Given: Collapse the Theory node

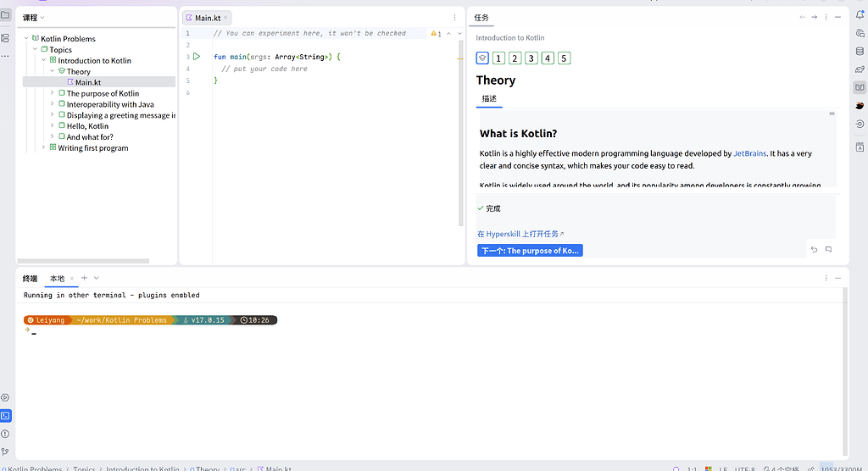Looking at the screenshot, I should pyautogui.click(x=53, y=71).
